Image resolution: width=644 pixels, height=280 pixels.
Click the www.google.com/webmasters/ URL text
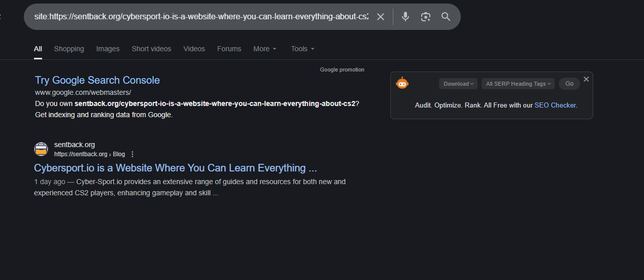point(83,92)
